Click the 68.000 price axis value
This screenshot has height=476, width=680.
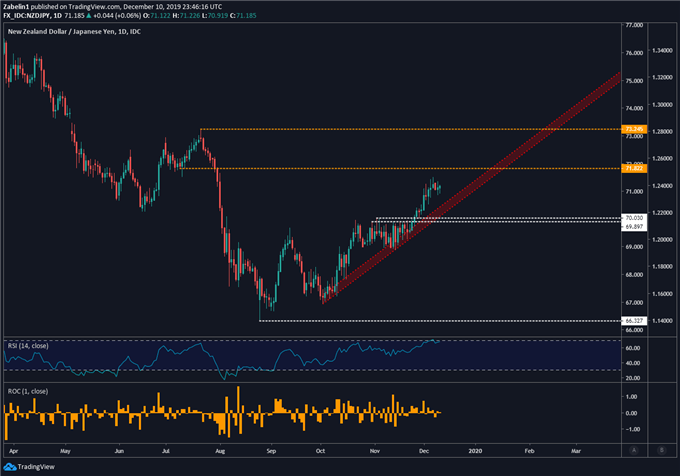click(x=634, y=275)
